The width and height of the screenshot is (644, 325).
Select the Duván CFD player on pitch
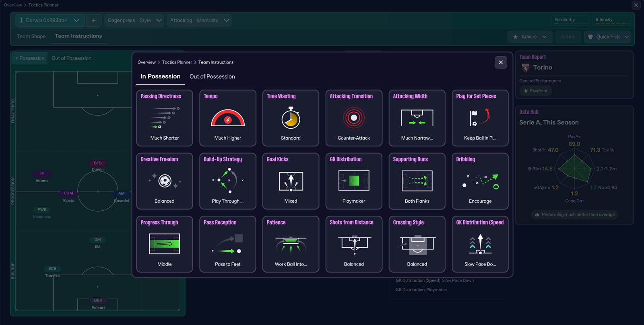coord(97,166)
